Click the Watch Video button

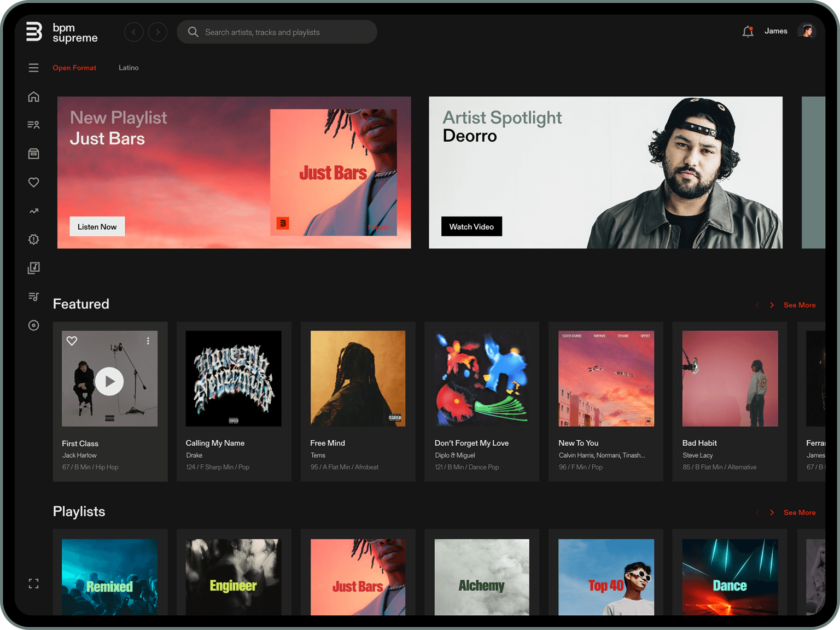[471, 226]
